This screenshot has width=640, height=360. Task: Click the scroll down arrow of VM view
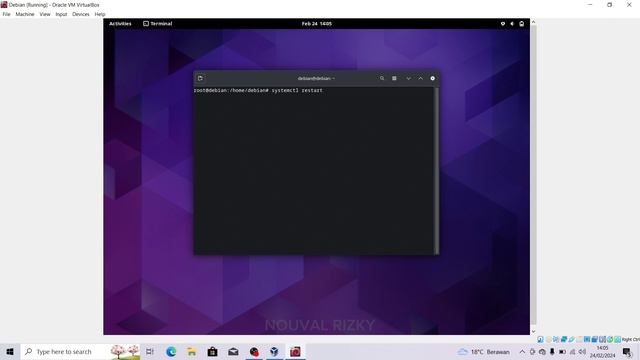533,331
